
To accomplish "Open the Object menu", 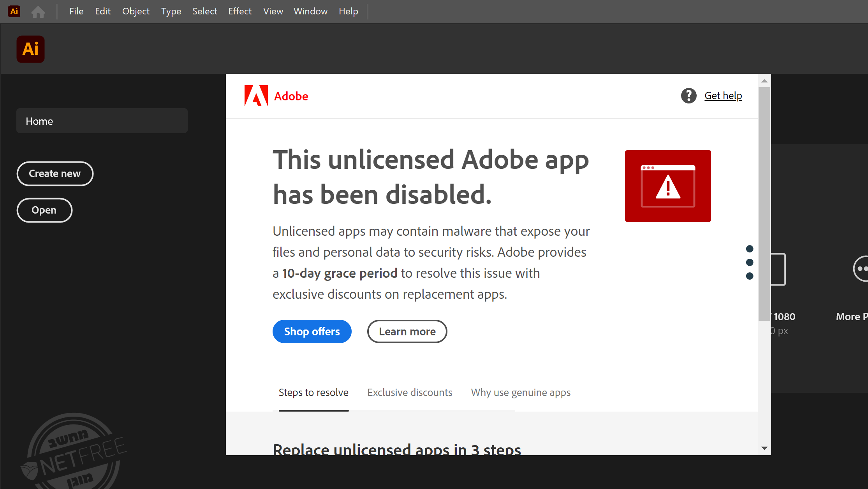I will (136, 11).
